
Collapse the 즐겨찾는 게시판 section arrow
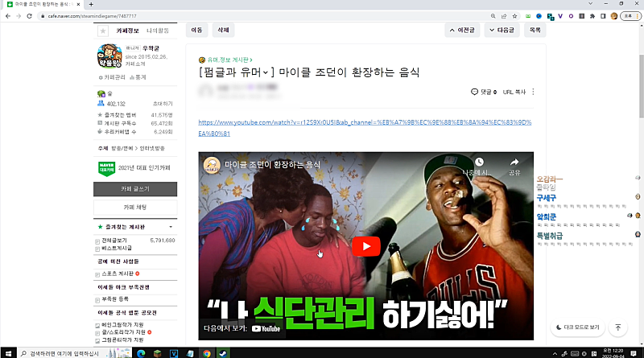click(x=171, y=227)
